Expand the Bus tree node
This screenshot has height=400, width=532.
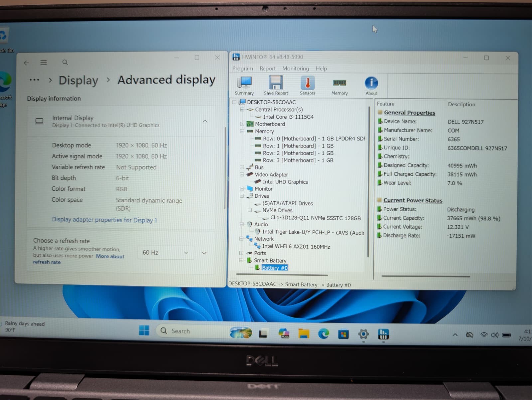[x=242, y=167]
